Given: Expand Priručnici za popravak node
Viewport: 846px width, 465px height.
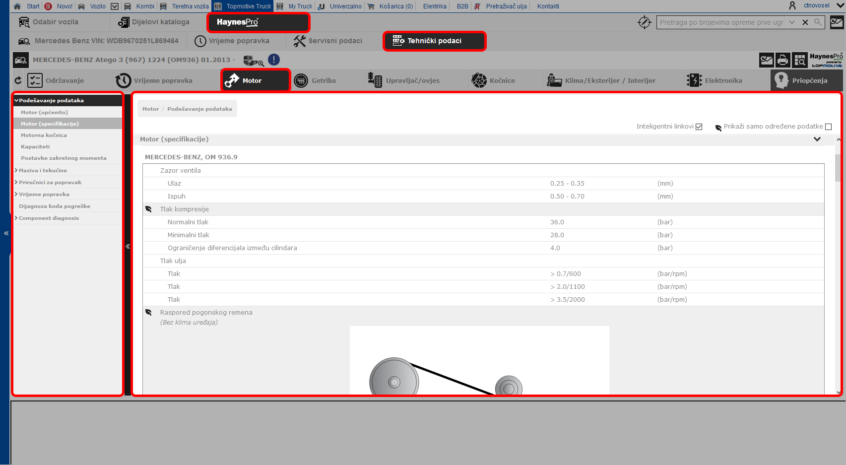Looking at the screenshot, I should 16,182.
